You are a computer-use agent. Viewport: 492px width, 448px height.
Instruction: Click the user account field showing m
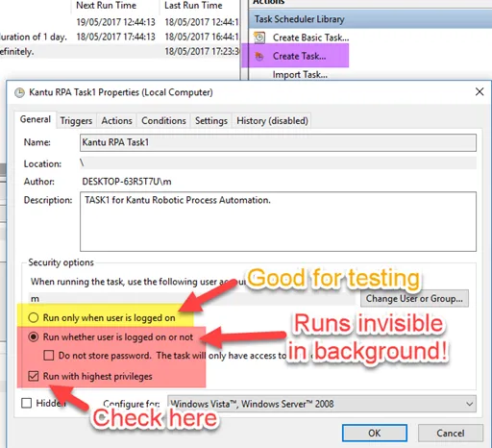[192, 299]
